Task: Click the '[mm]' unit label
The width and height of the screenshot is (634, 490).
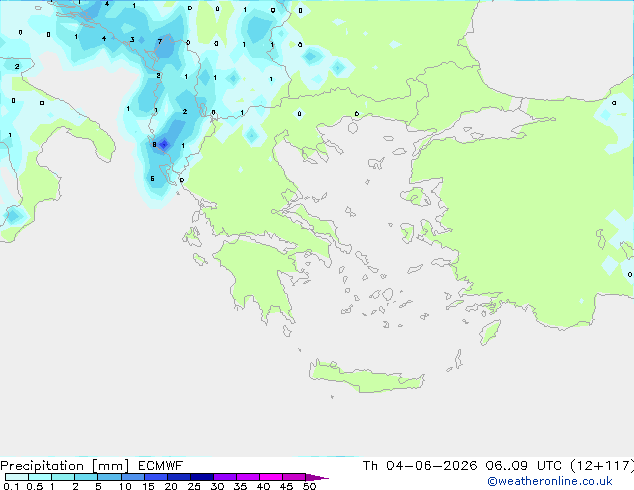Action: coord(110,466)
